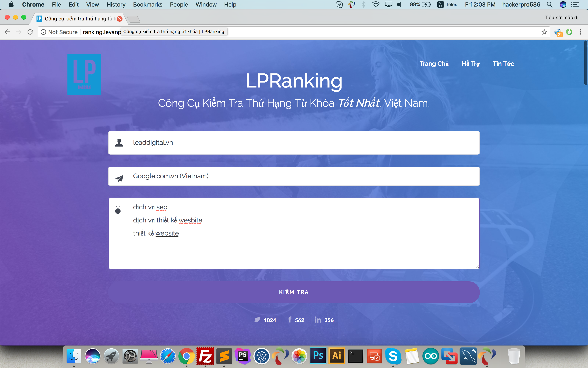Open the File menu
Viewport: 588px width, 368px height.
coord(56,5)
